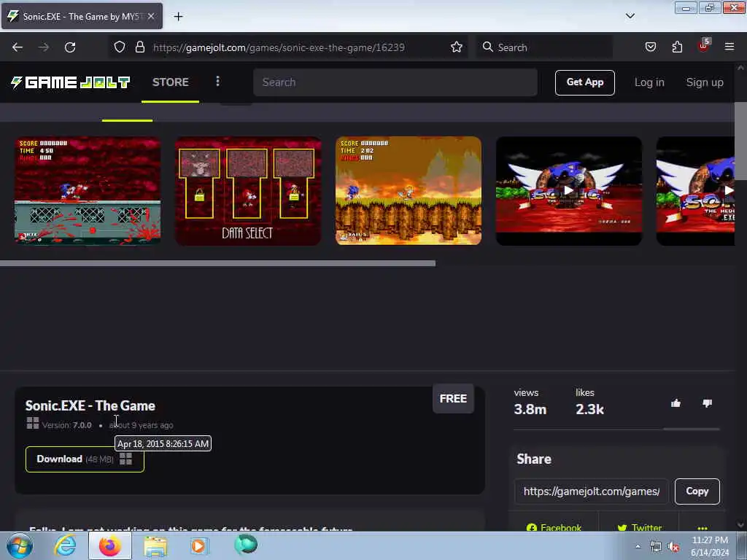Open the three-dot more menu in navbar
The image size is (747, 560).
pos(217,82)
